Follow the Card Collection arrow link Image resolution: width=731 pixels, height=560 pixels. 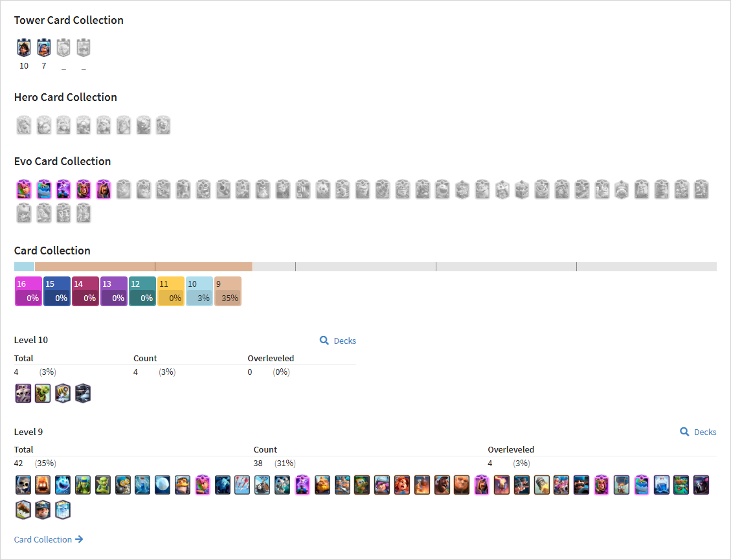point(49,539)
